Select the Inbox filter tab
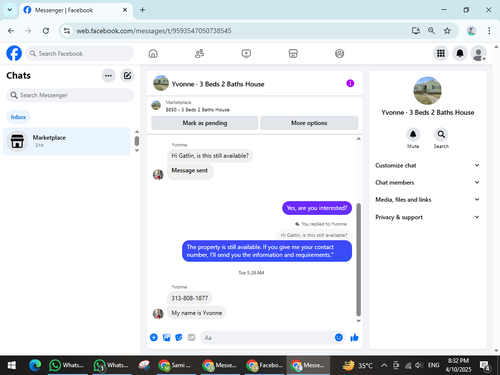Viewport: 500px width, 375px height. click(x=18, y=117)
